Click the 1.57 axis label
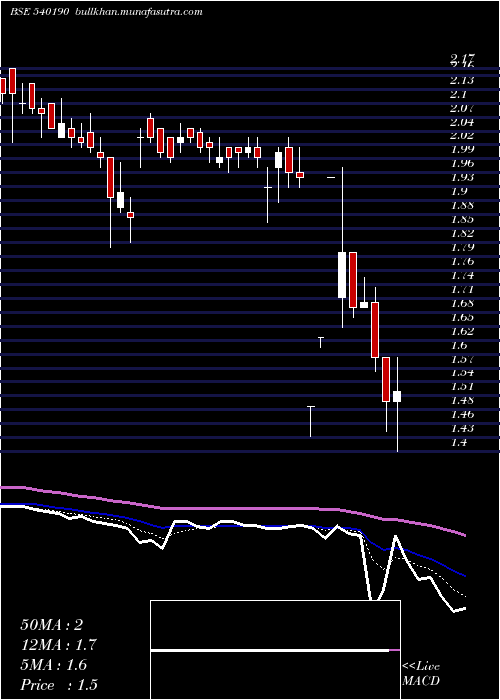The image size is (500, 700). coord(462,359)
